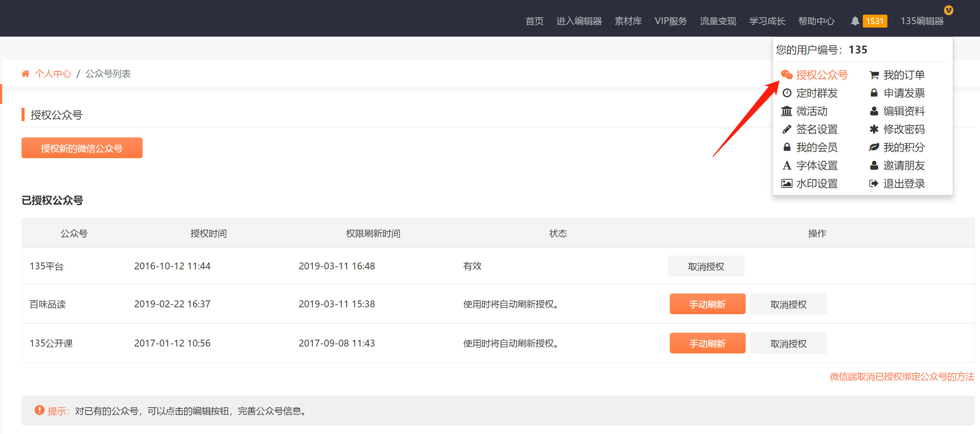Click the warning icon beside 提示
The width and height of the screenshot is (980, 434).
click(39, 410)
